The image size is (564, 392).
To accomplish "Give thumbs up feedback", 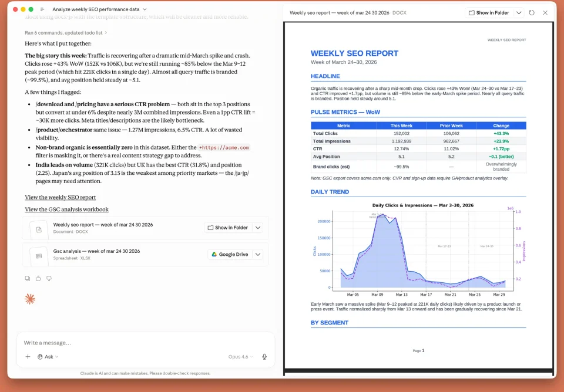I will click(38, 279).
